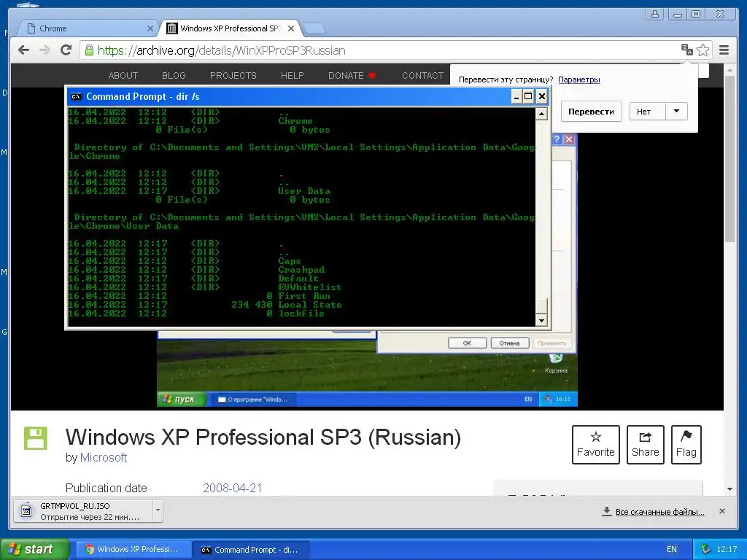Click the EN language indicator on taskbar
Viewport: 747px width, 560px height.
(672, 550)
